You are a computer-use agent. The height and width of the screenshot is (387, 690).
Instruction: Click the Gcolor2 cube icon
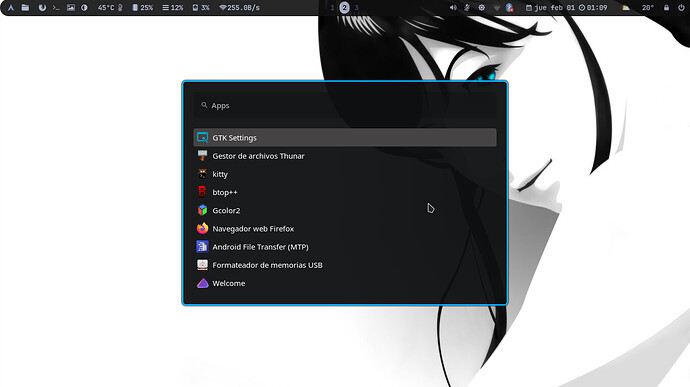click(202, 210)
